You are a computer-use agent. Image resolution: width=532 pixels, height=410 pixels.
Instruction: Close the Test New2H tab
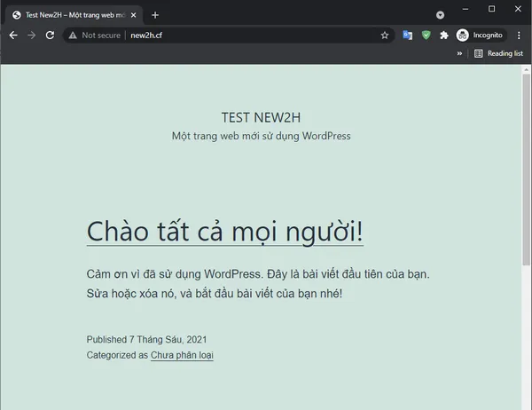click(x=133, y=15)
